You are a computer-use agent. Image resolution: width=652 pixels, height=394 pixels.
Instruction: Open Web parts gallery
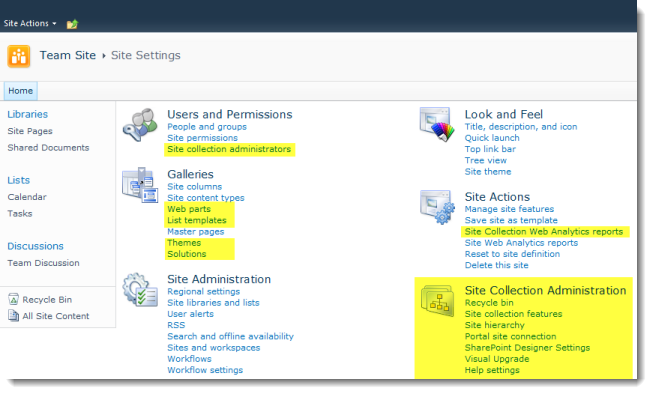point(189,209)
